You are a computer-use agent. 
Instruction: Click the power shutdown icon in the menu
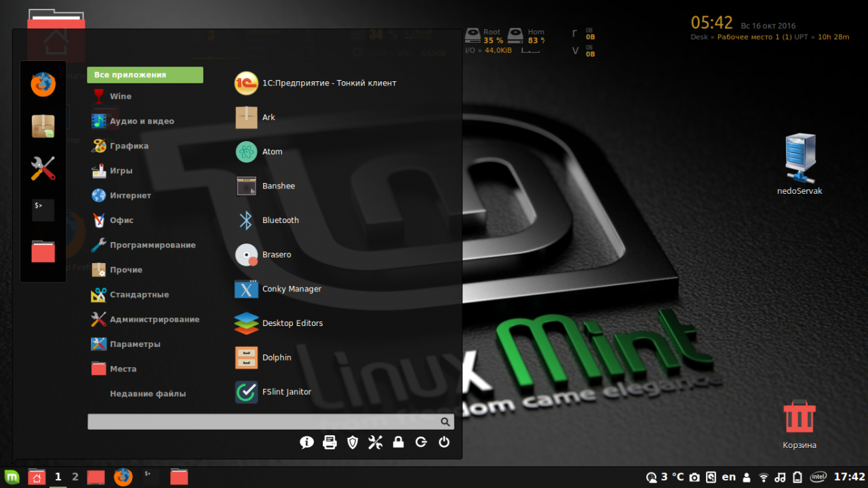pos(444,443)
